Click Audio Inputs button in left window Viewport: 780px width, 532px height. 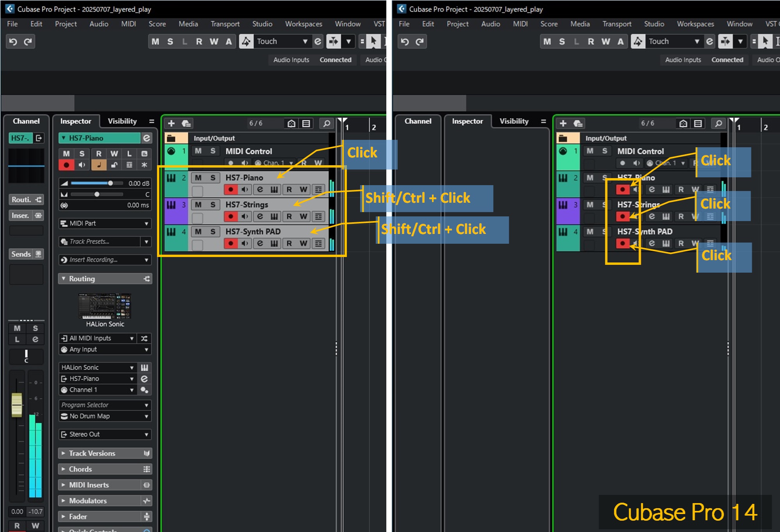(x=291, y=60)
